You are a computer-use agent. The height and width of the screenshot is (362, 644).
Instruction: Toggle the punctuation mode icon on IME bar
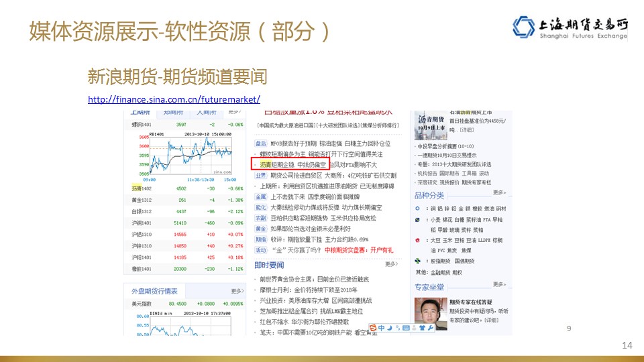(397, 328)
